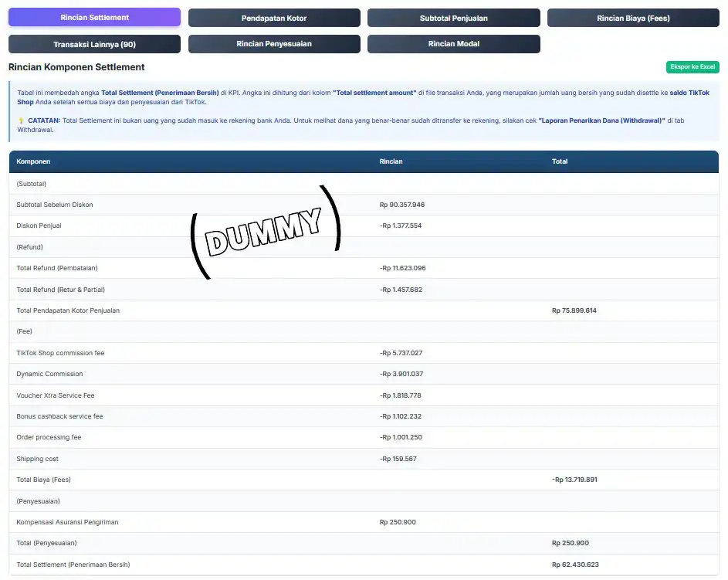The height and width of the screenshot is (580, 728).
Task: Click the Total column header
Action: tap(560, 161)
